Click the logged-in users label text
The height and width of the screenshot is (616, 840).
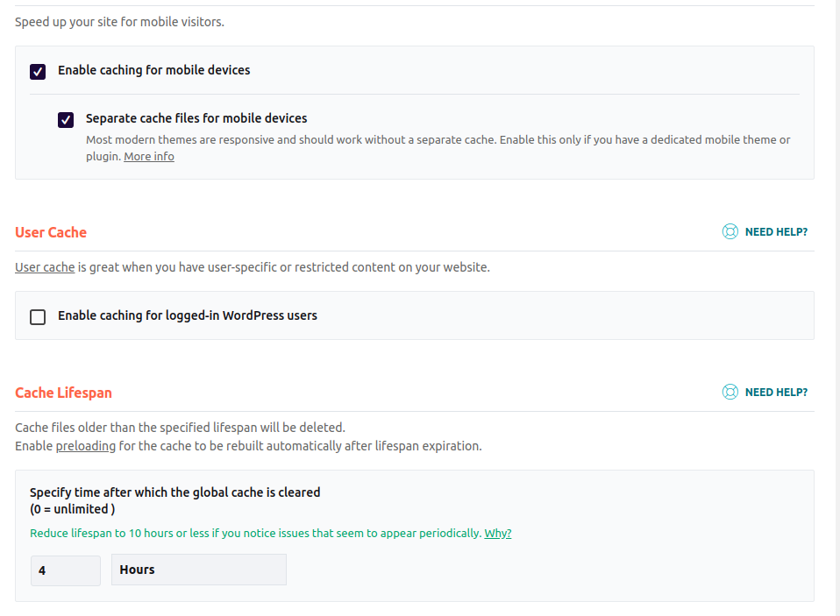186,316
